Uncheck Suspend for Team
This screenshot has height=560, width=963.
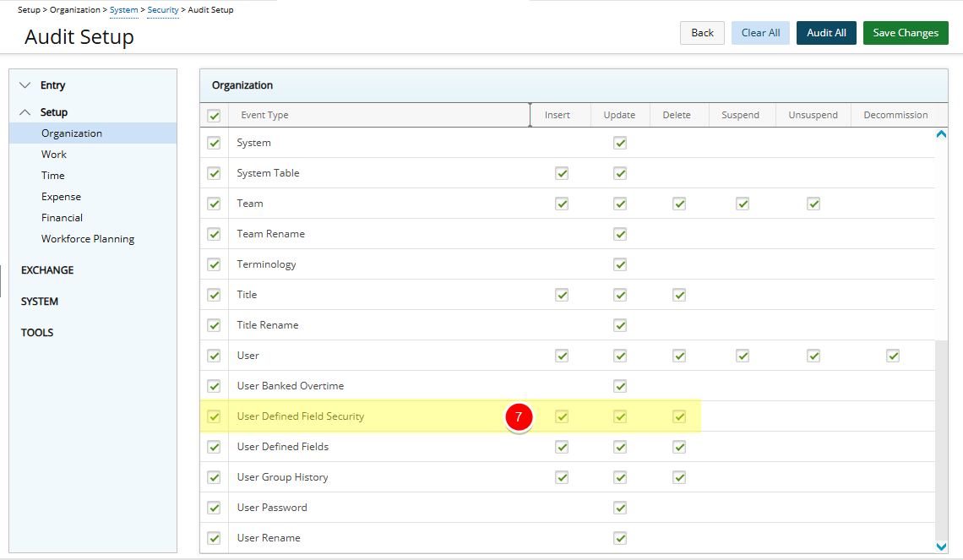[743, 204]
